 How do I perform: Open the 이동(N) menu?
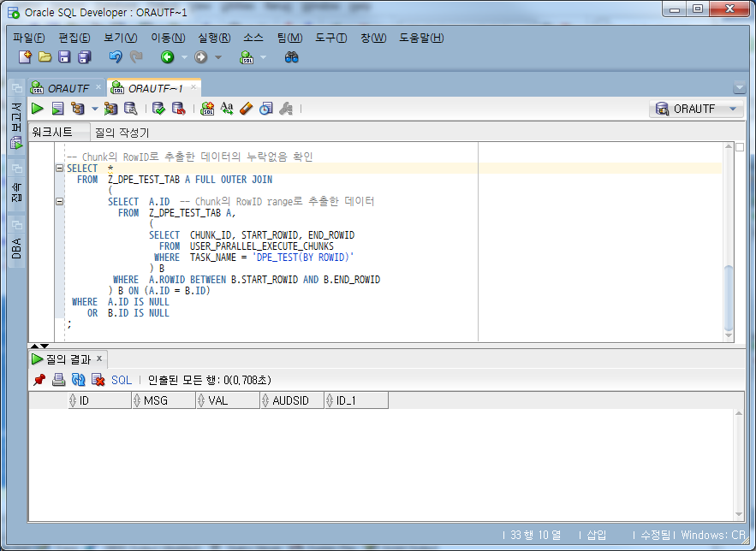click(x=168, y=38)
